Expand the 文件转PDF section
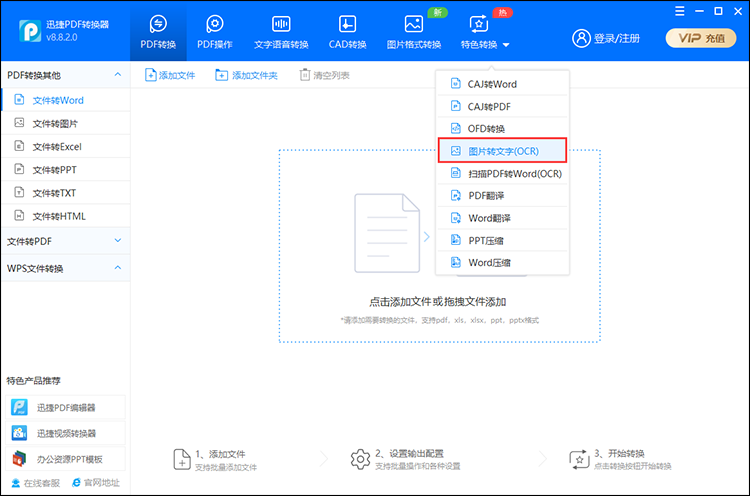 coord(65,241)
